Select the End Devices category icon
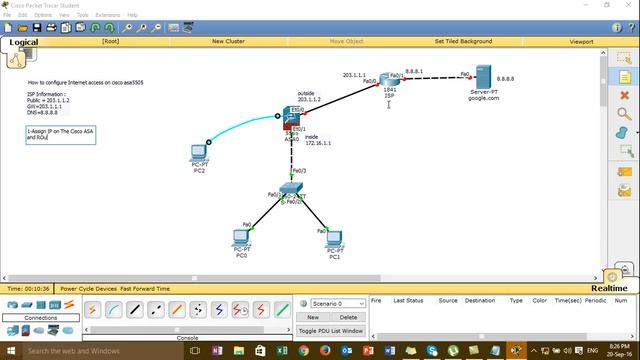The width and height of the screenshot is (640, 360). (13, 330)
